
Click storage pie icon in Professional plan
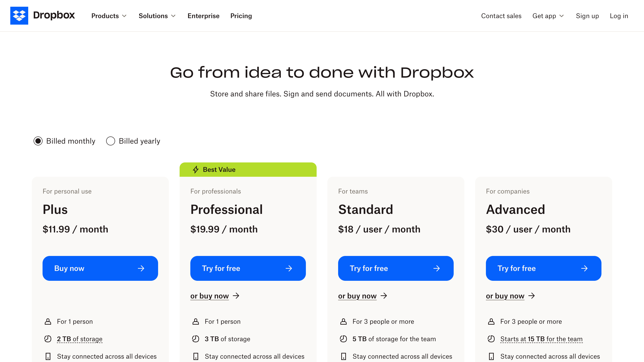(195, 339)
